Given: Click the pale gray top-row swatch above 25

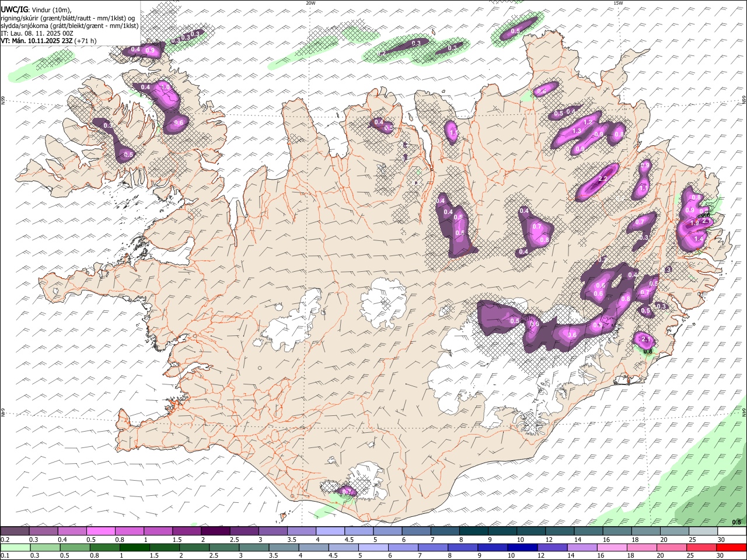Looking at the screenshot, I should (704, 531).
